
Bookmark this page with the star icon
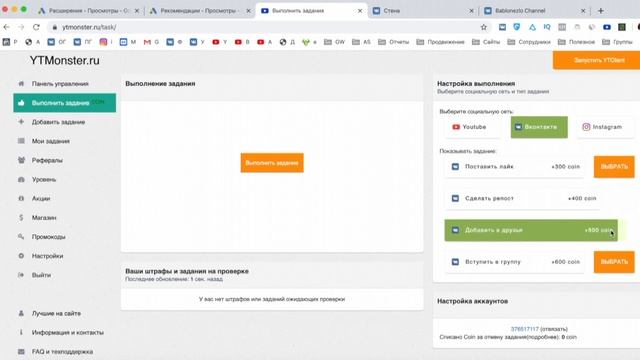tap(484, 27)
